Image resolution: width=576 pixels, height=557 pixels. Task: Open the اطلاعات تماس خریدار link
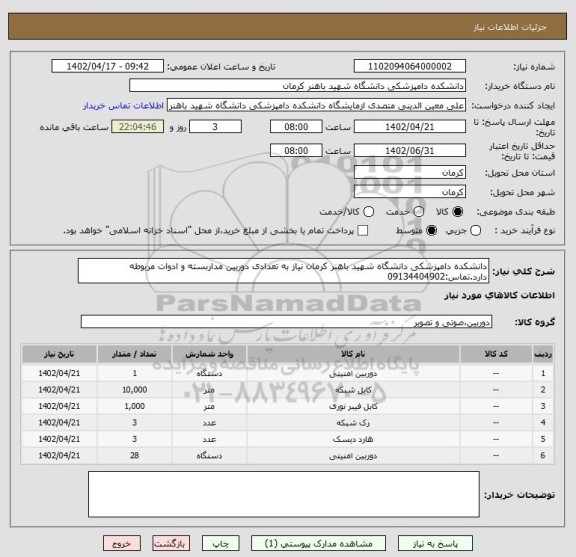pyautogui.click(x=123, y=106)
